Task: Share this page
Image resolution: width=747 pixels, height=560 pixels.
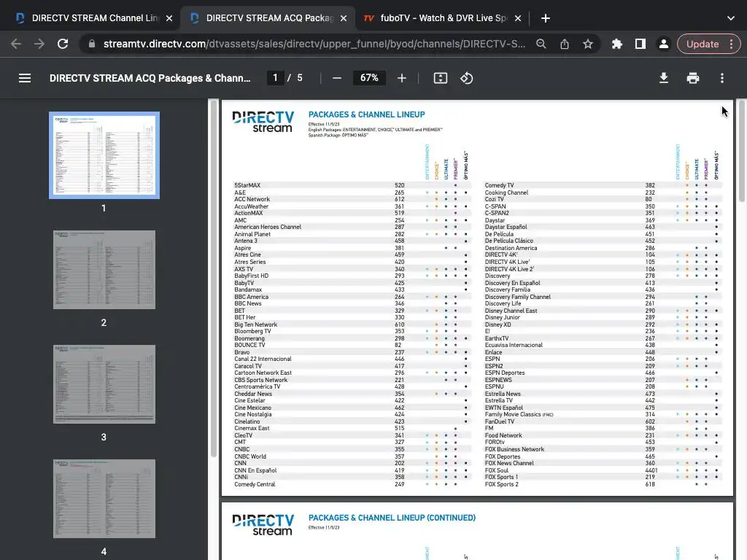Action: point(565,44)
